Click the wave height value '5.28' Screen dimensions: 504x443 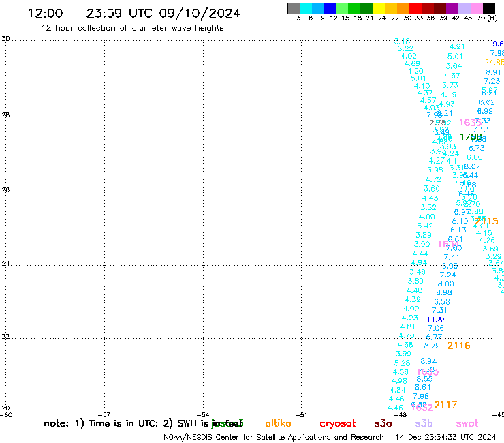coord(402,363)
